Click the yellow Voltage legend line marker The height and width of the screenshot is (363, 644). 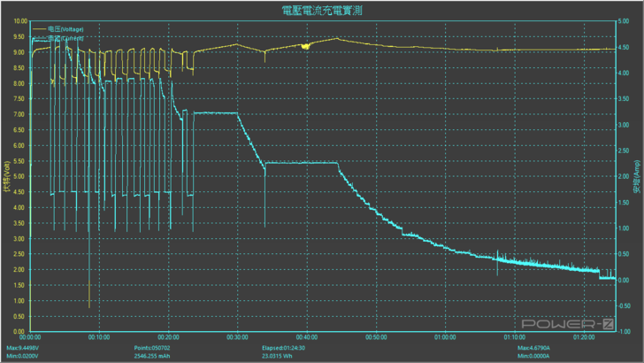[x=39, y=29]
